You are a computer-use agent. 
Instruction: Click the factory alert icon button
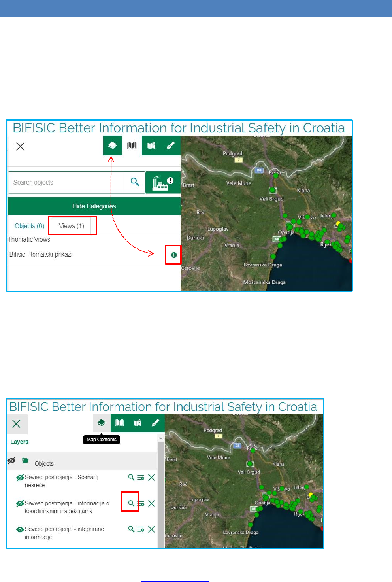(163, 182)
